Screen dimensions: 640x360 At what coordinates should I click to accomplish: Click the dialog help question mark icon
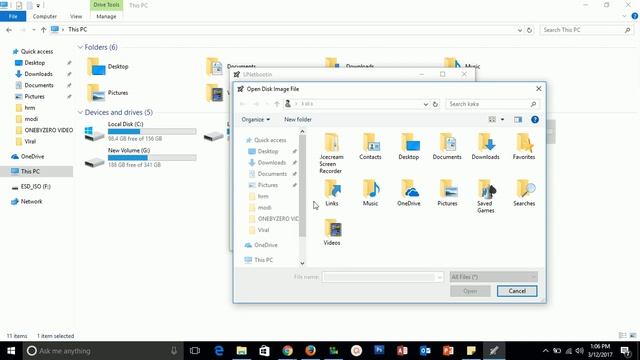[535, 120]
